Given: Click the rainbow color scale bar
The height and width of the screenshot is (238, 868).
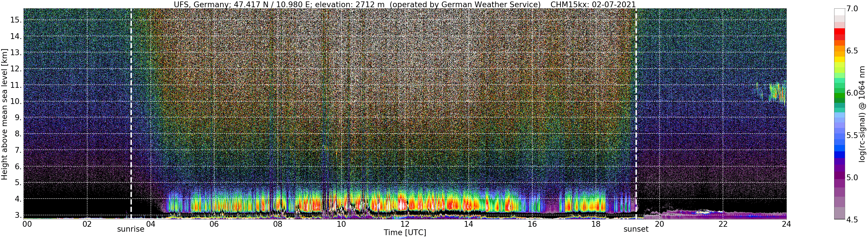Looking at the screenshot, I should click(x=839, y=114).
